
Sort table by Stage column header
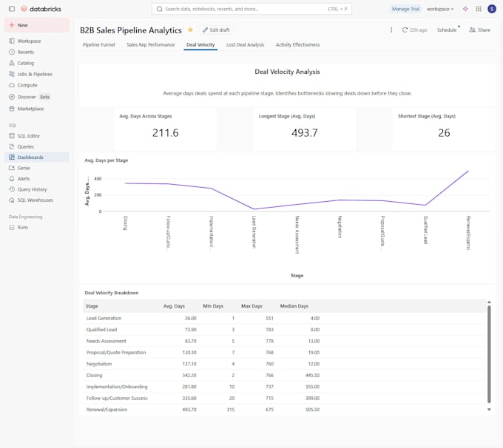[92, 306]
